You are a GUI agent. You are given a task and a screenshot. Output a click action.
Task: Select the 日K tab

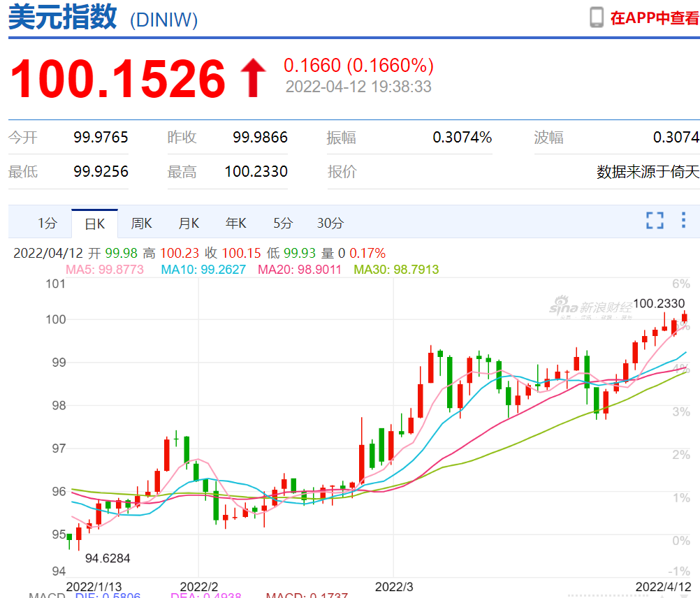pos(94,224)
